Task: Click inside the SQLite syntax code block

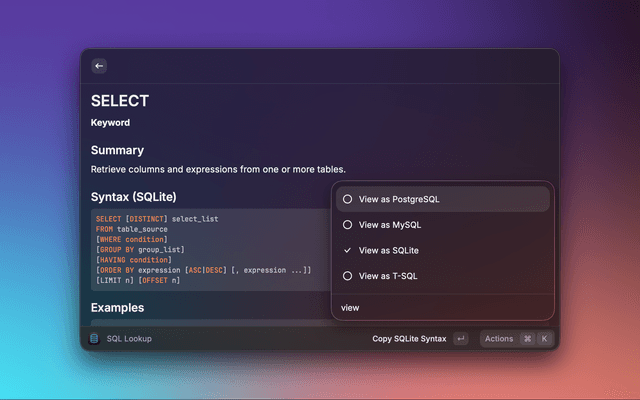Action: coord(210,250)
